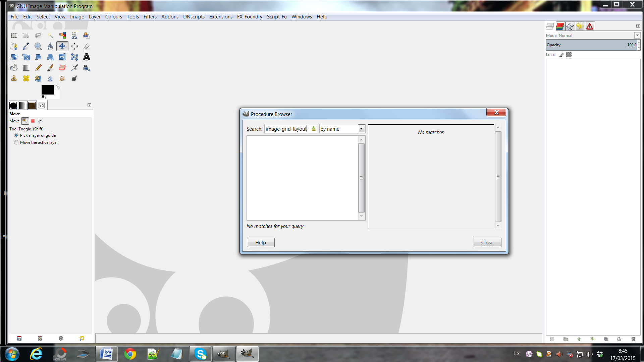The width and height of the screenshot is (644, 362).
Task: Switch to the Error Console tab
Action: (590, 26)
